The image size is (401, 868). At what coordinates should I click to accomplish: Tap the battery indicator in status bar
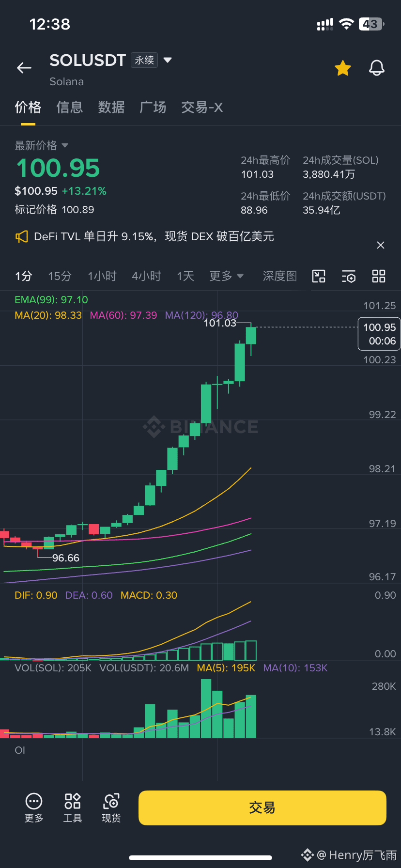point(371,24)
